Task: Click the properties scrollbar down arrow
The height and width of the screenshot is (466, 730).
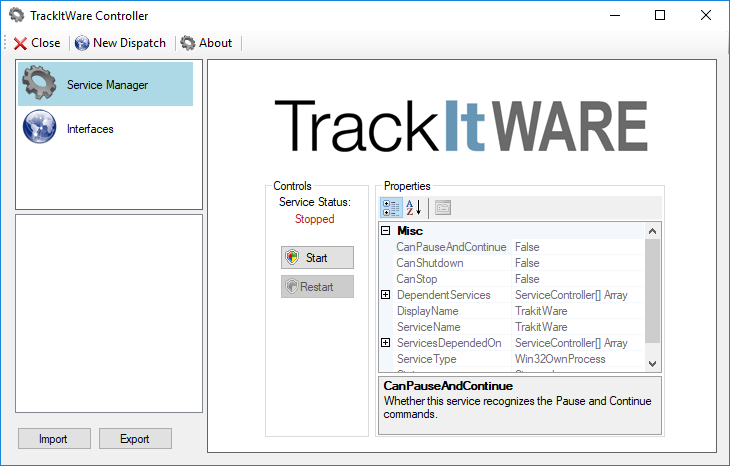Action: pyautogui.click(x=652, y=364)
